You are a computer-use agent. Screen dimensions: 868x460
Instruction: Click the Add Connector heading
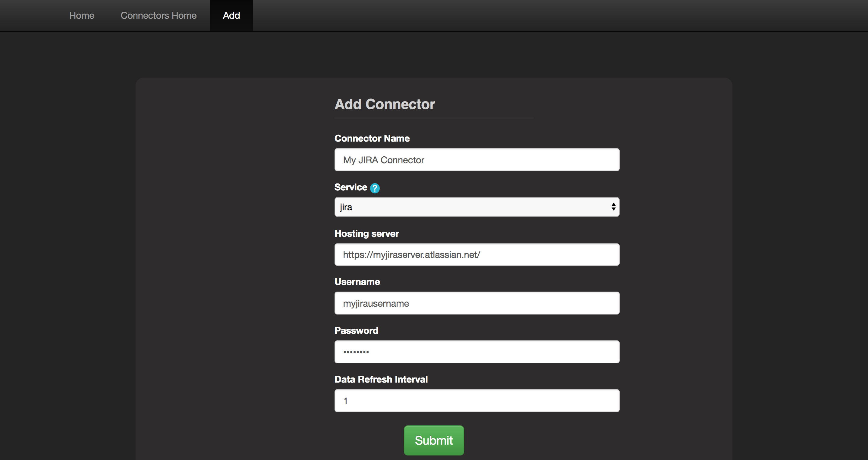pyautogui.click(x=385, y=105)
